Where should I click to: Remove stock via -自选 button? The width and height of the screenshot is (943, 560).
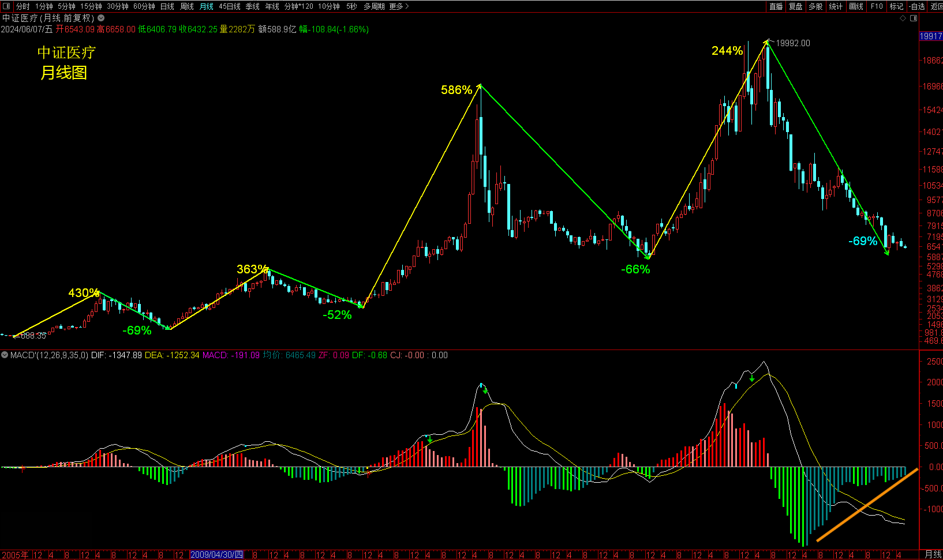tap(917, 6)
